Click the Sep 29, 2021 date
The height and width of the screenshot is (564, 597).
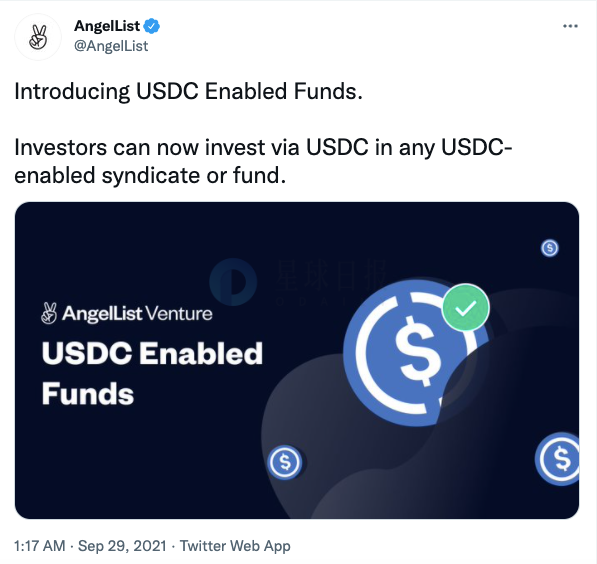pyautogui.click(x=122, y=545)
